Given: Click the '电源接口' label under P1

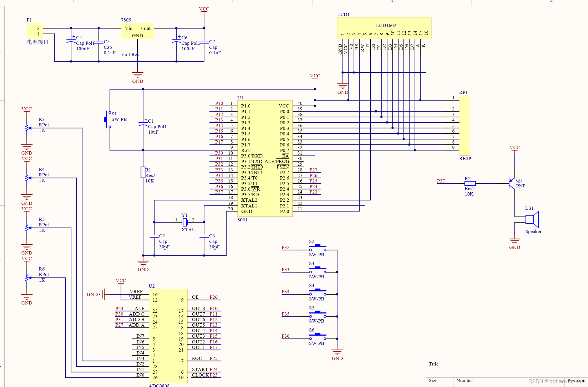Looking at the screenshot, I should (38, 42).
